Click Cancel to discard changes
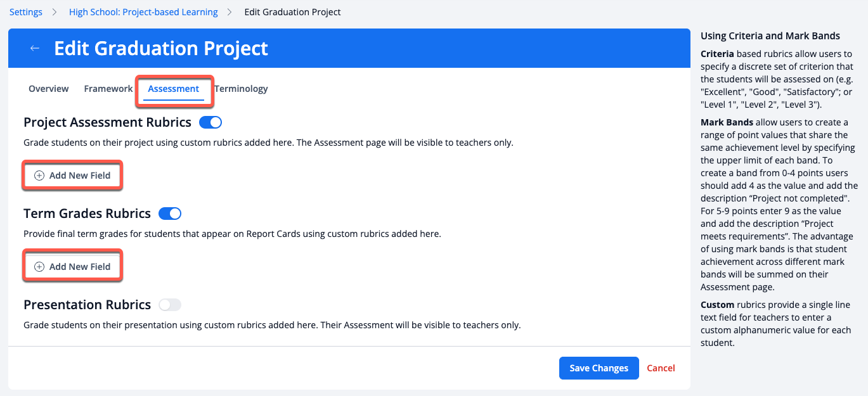868x396 pixels. 661,368
